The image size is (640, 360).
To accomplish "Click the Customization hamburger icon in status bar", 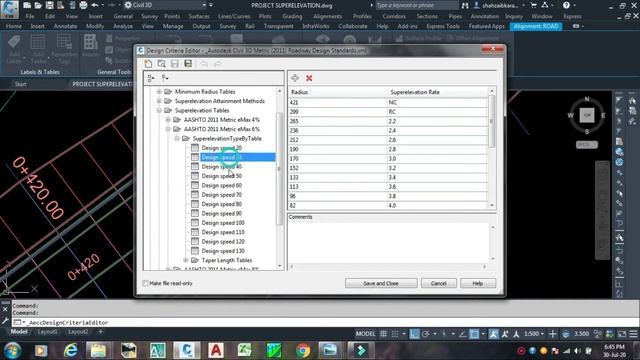I will pos(633,334).
